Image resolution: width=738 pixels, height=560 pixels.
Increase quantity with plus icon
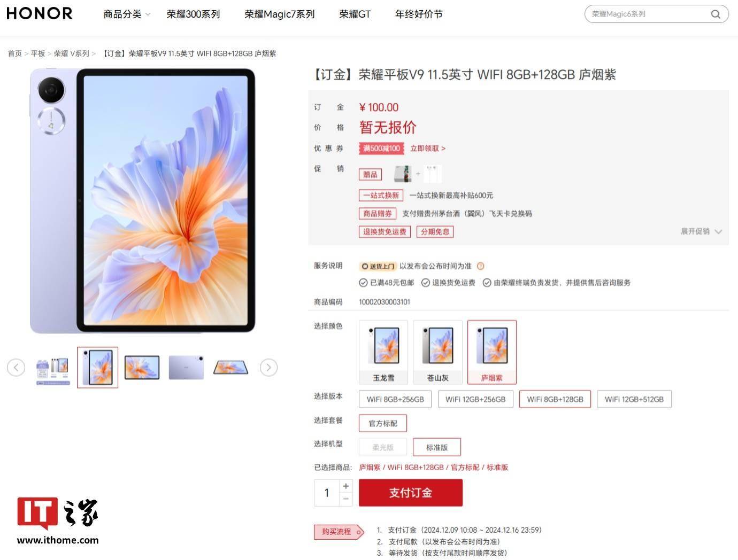tap(346, 486)
